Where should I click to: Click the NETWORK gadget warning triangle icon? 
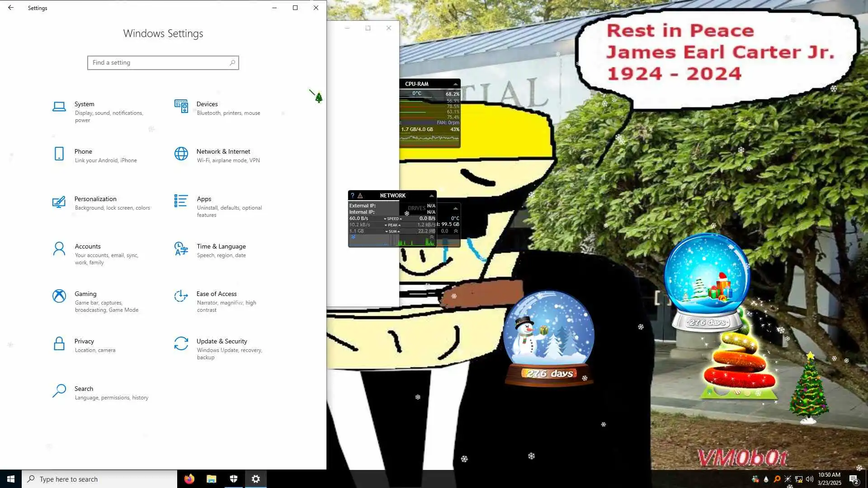tap(360, 196)
